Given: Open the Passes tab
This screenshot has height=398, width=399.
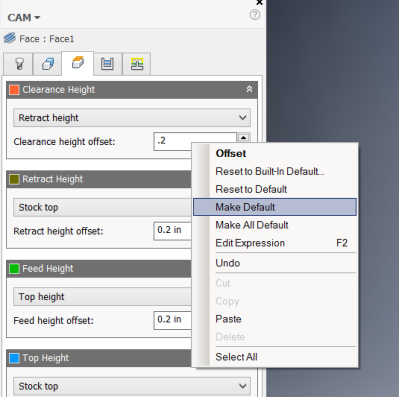Looking at the screenshot, I should 107,64.
